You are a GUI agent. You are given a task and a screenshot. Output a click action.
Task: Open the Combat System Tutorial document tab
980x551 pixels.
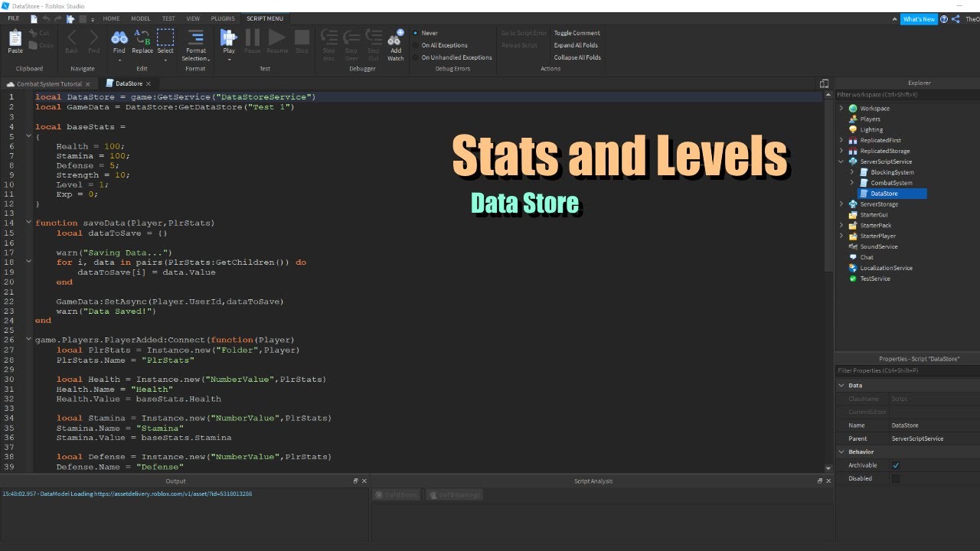(x=49, y=83)
